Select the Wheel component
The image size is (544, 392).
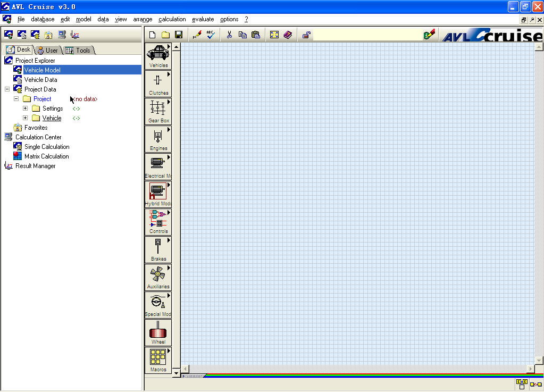click(x=158, y=332)
